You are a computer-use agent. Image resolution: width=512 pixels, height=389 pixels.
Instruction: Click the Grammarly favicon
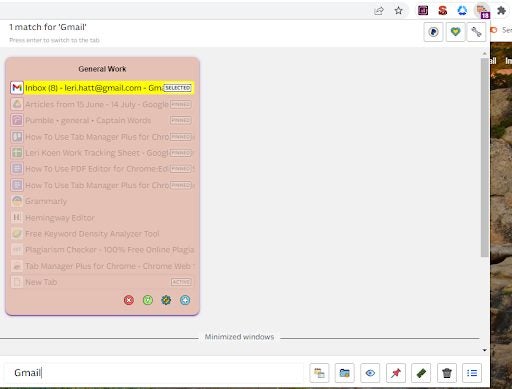(17, 201)
